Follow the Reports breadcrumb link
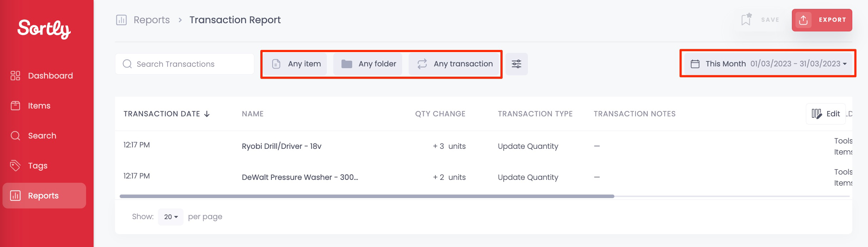Screen dimensions: 868x247 pos(151,20)
